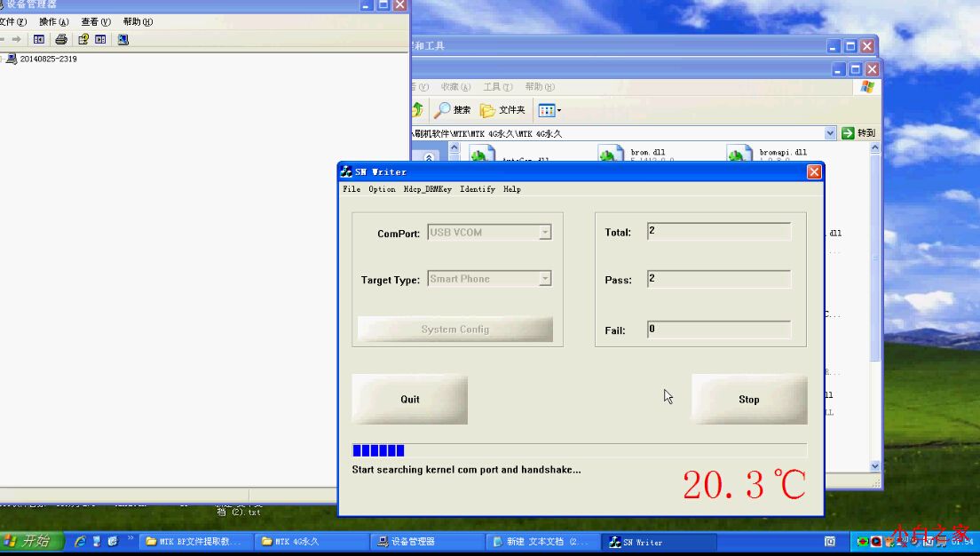Viewport: 980px width, 556px height.
Task: Click the computer node icon 20140825-2319
Action: [x=12, y=59]
